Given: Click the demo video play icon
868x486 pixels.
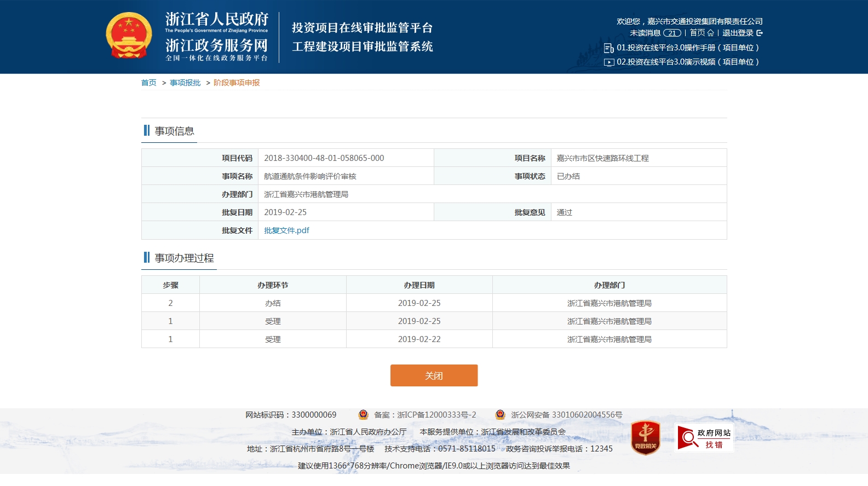Looking at the screenshot, I should click(x=608, y=62).
